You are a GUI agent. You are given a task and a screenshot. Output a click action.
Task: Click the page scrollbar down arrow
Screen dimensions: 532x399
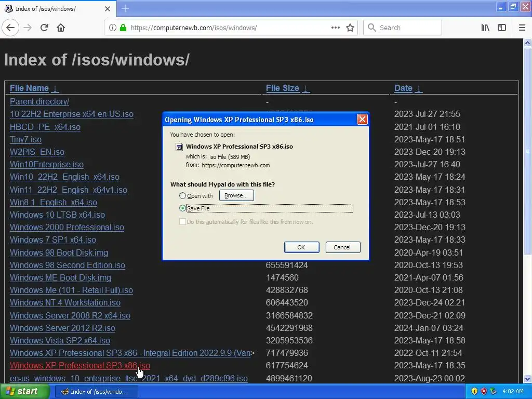coord(527,379)
